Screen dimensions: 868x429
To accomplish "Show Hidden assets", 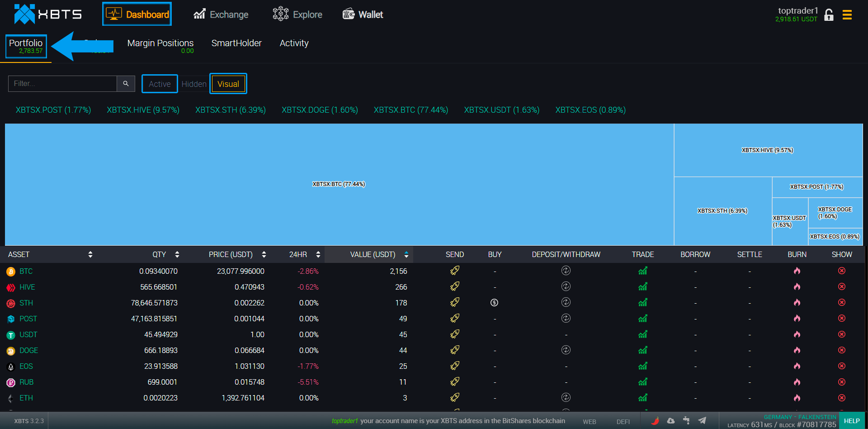I will pyautogui.click(x=194, y=84).
